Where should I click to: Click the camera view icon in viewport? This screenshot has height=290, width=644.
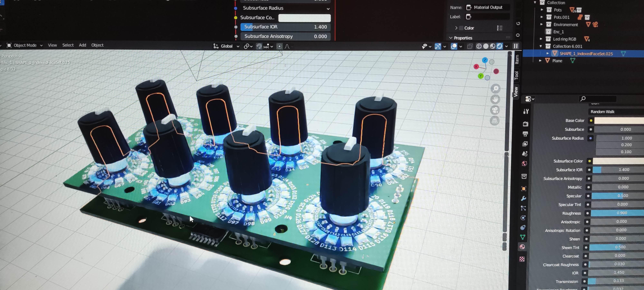[x=495, y=110]
